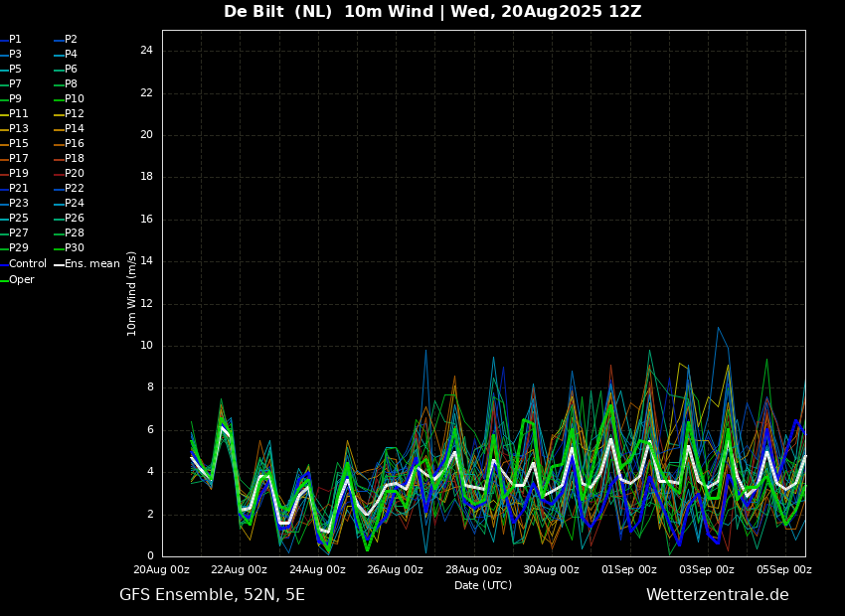Click the Control legend entry
This screenshot has height=616, width=845.
click(x=27, y=264)
